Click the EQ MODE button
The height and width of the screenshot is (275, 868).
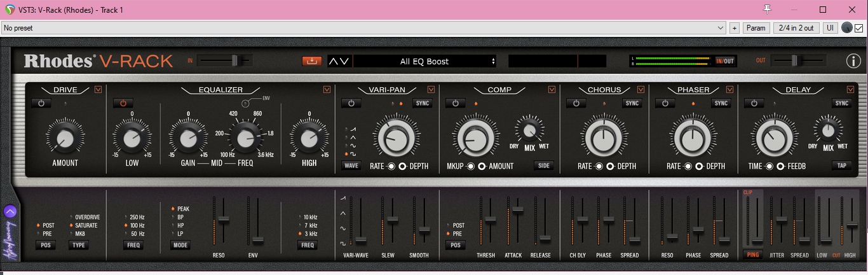coord(180,245)
